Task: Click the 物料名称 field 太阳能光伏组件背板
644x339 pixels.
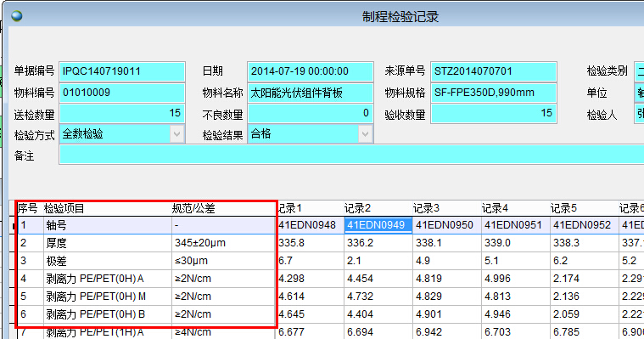Action: point(310,93)
